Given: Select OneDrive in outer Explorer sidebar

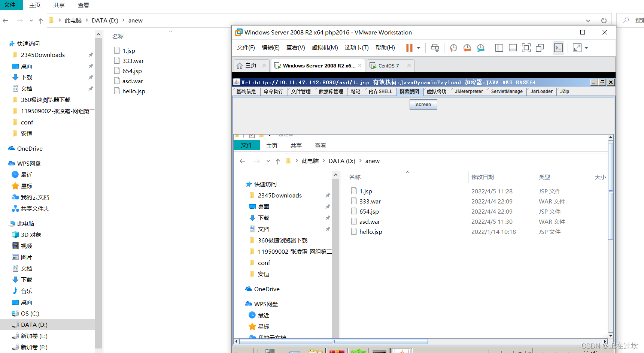Looking at the screenshot, I should pos(30,148).
